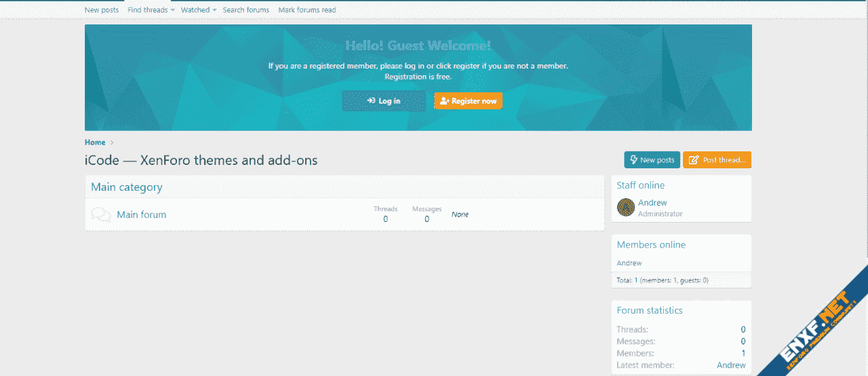
Task: Click the Home breadcrumb link
Action: point(95,143)
